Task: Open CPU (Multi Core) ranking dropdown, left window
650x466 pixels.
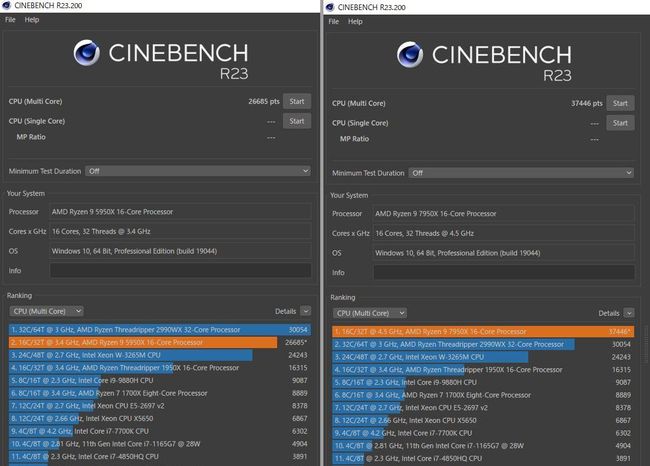Action: pos(46,311)
